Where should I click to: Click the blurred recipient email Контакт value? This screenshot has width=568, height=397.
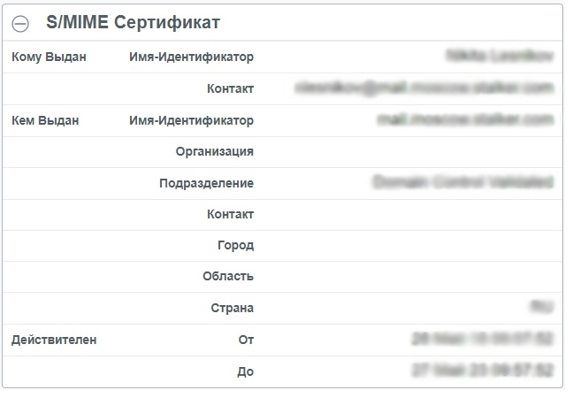[424, 88]
